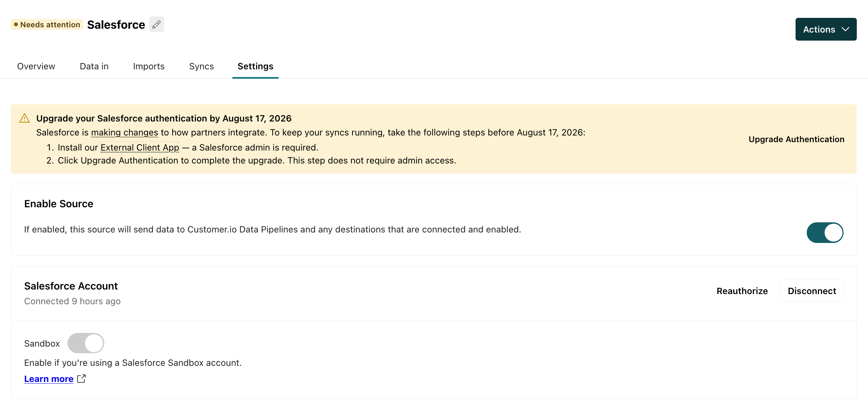Switch to the Overview tab
Viewport: 868px width, 411px height.
pos(36,66)
